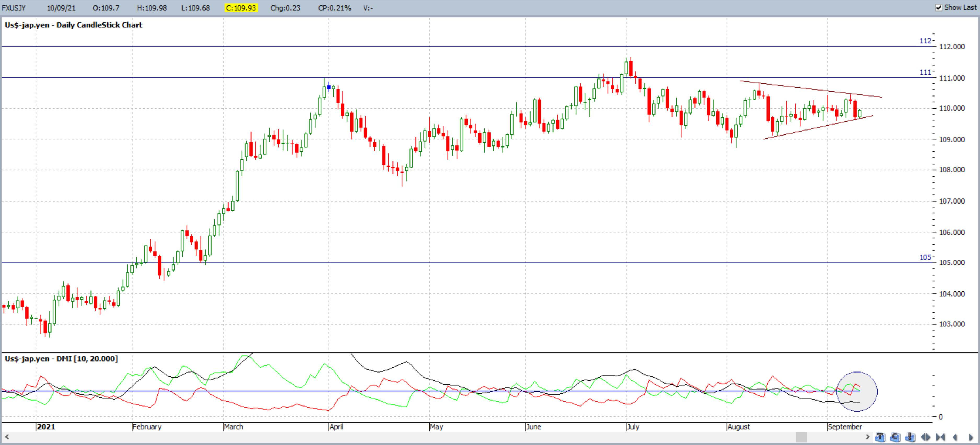Click the 105 horizontal line label
Viewport: 980px width, 445px height.
click(x=926, y=257)
